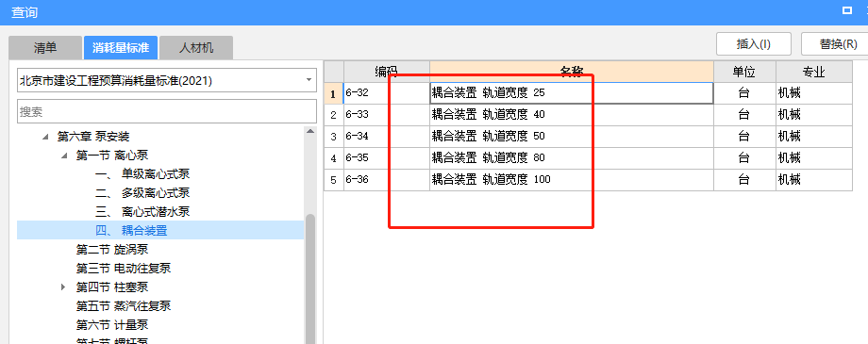The image size is (868, 344).
Task: Click the 第六章 泵安装 tree label
Action: pyautogui.click(x=93, y=136)
